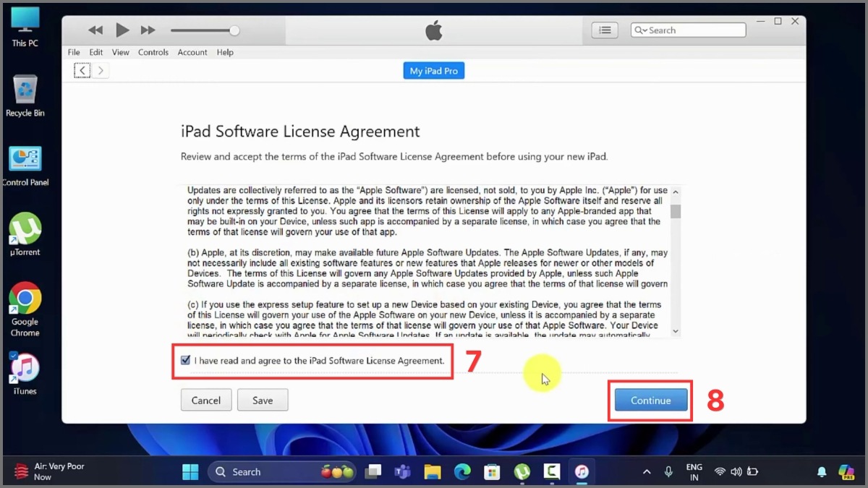Open the File menu
This screenshot has height=488, width=868.
click(x=74, y=52)
